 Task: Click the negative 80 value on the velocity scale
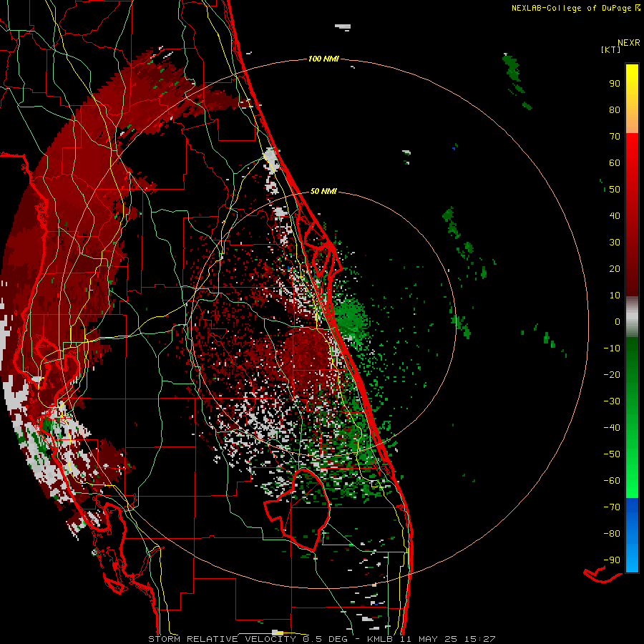click(612, 534)
